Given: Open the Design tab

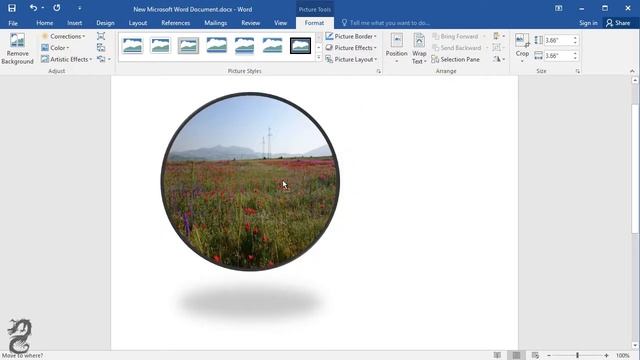Looking at the screenshot, I should pos(105,23).
